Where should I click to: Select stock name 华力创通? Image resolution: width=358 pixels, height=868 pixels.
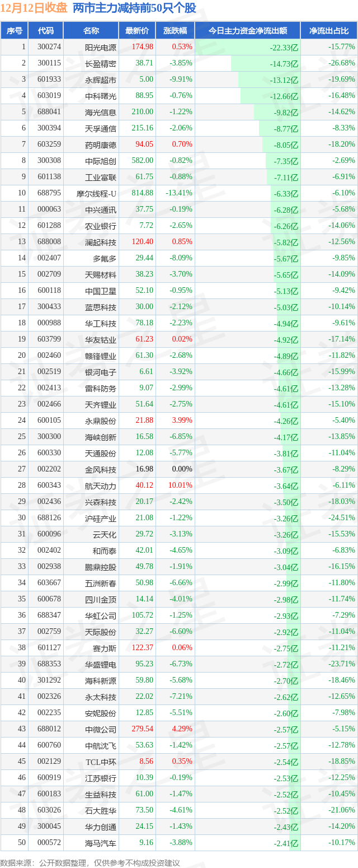101,827
